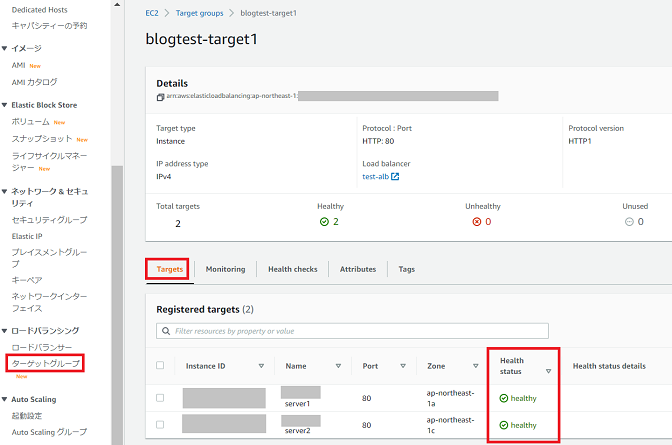Open キャパシティーの予約 in sidebar

[49, 26]
